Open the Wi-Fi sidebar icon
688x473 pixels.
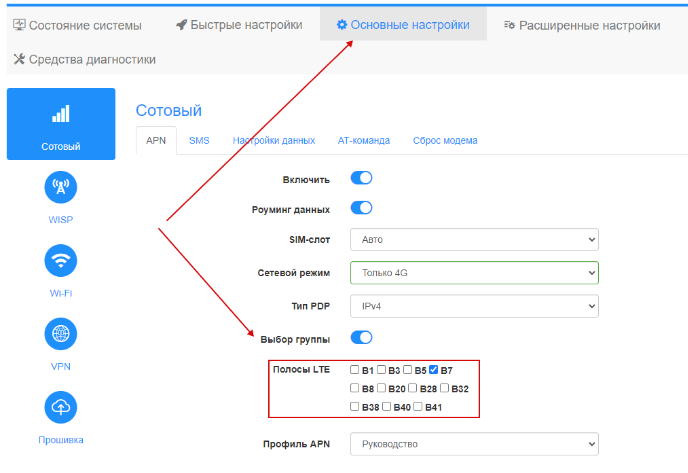(61, 261)
